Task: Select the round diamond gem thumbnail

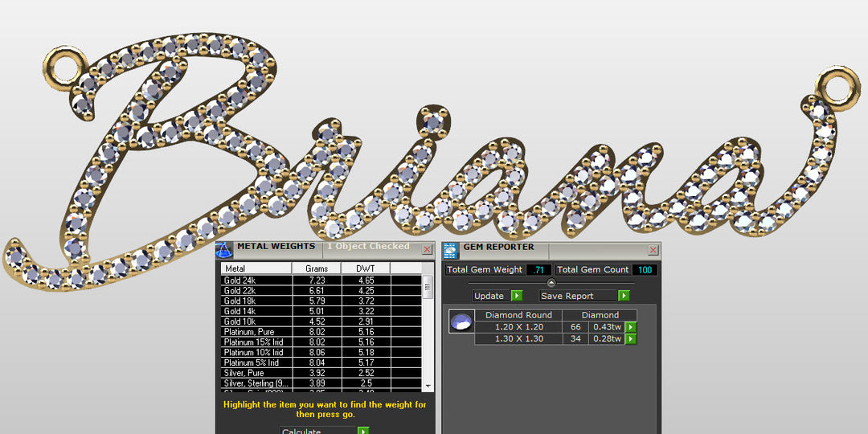Action: point(461,321)
